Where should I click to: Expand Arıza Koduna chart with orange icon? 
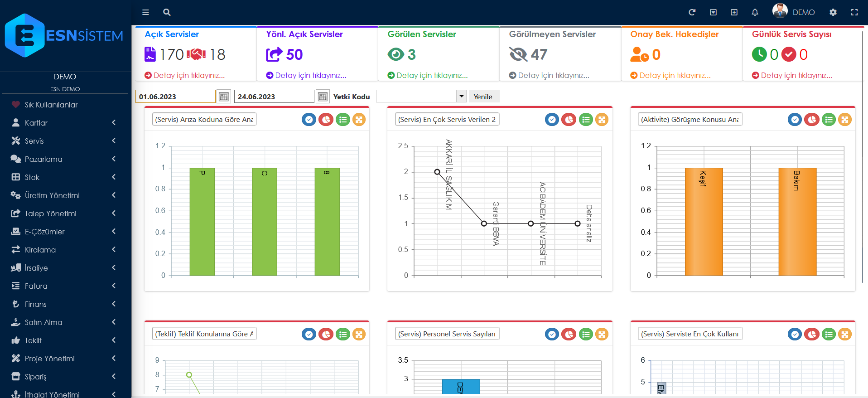(x=359, y=120)
